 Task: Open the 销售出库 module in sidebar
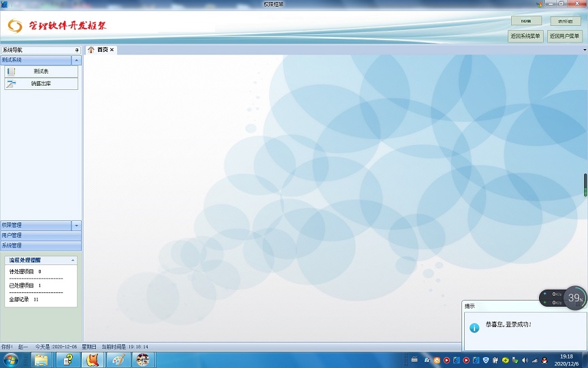click(x=41, y=84)
